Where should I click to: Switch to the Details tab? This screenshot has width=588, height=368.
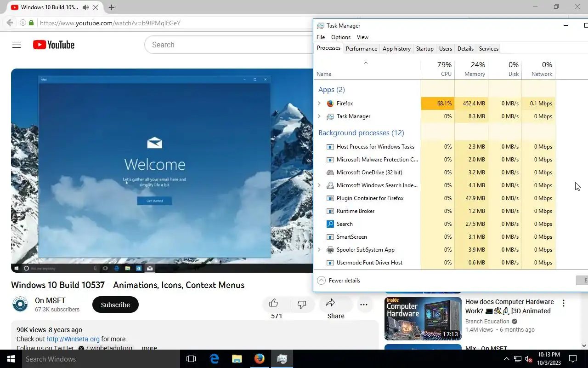pos(465,49)
